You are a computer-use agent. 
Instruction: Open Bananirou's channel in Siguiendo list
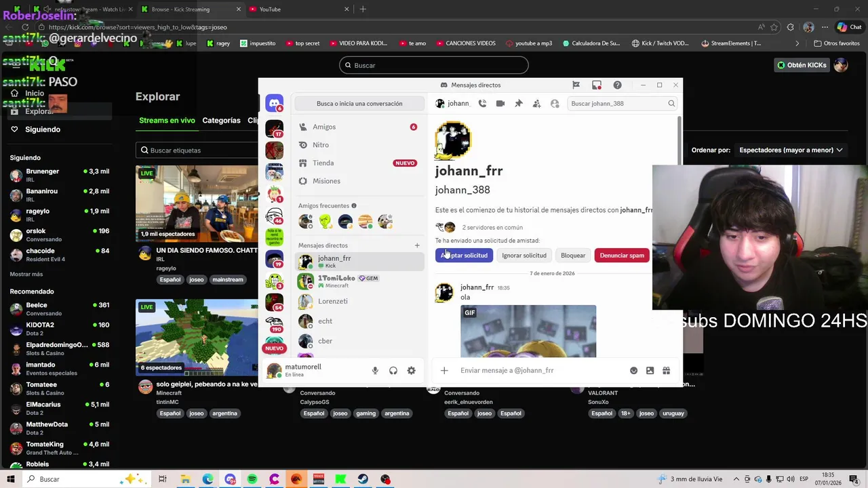click(x=60, y=195)
